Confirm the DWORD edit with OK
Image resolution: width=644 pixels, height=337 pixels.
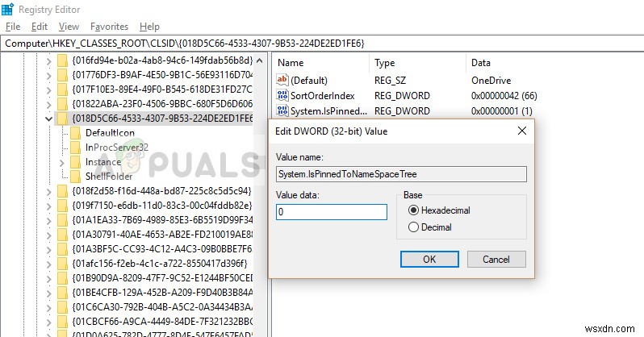[x=429, y=260]
